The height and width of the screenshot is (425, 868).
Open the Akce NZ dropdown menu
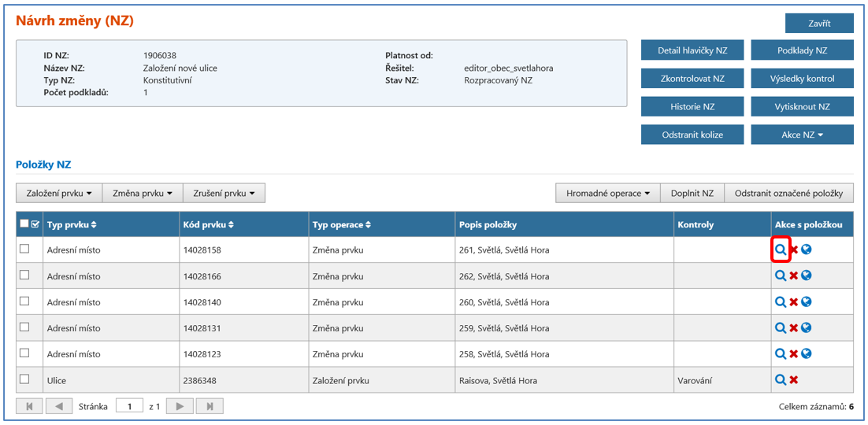coord(802,135)
